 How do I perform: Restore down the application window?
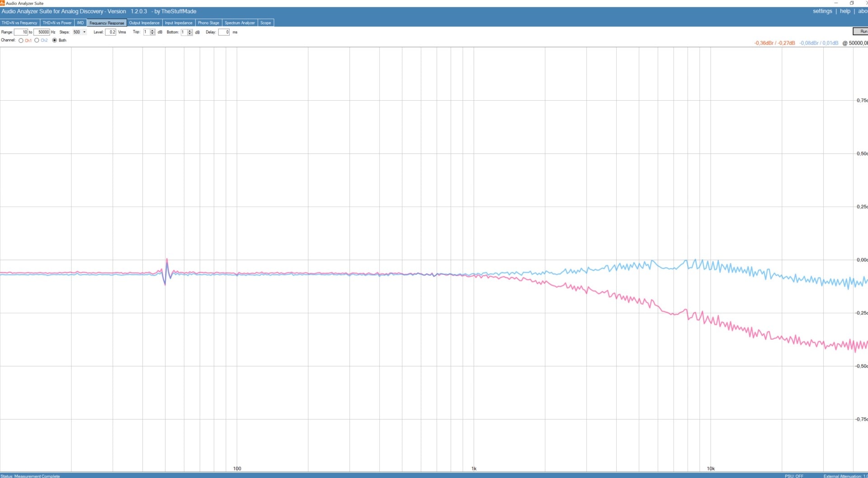click(852, 3)
